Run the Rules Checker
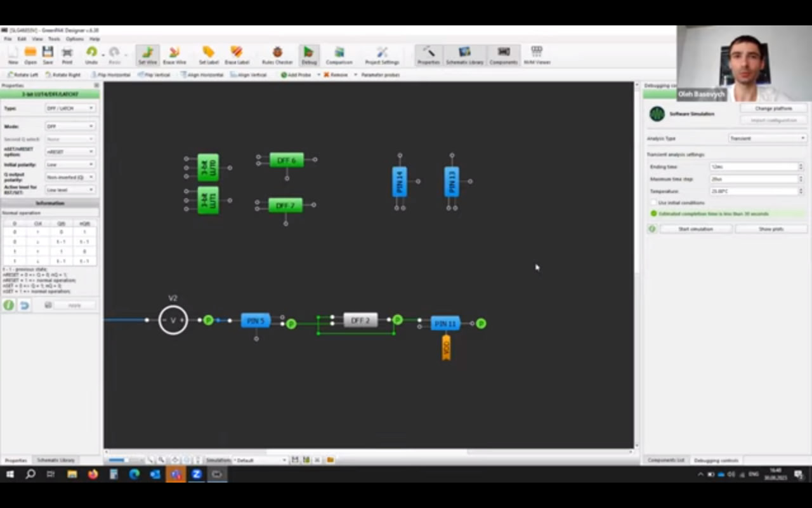Image resolution: width=812 pixels, height=508 pixels. coord(277,55)
